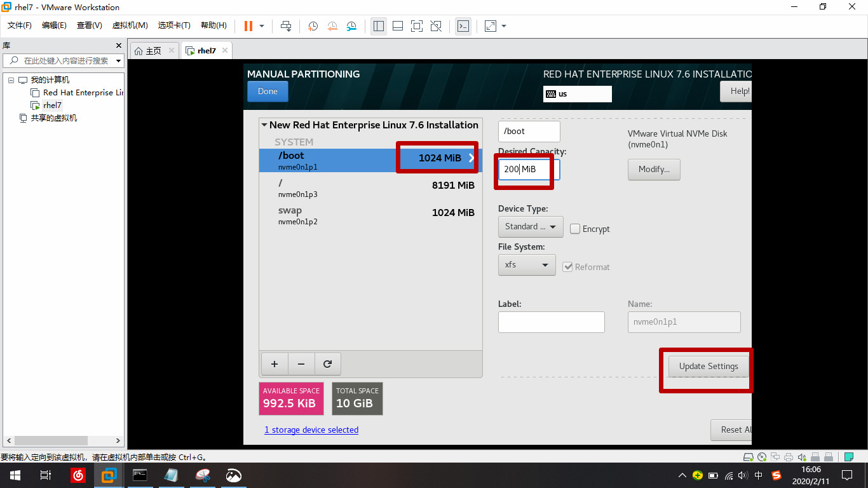Open the 查看(V) menu

(89, 25)
